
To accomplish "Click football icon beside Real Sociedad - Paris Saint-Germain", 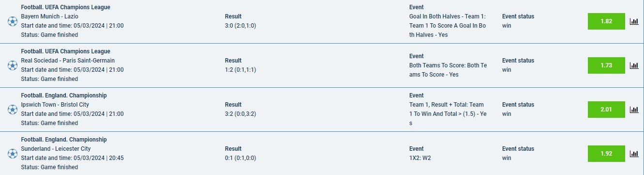I will (13, 65).
